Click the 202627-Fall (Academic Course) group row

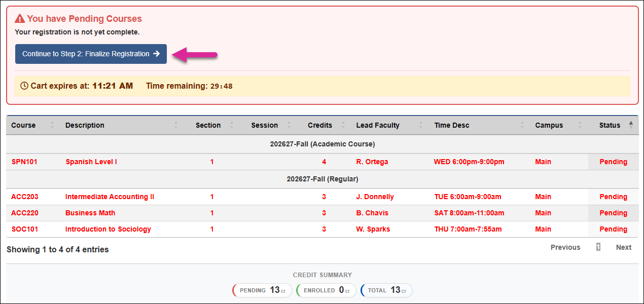322,144
